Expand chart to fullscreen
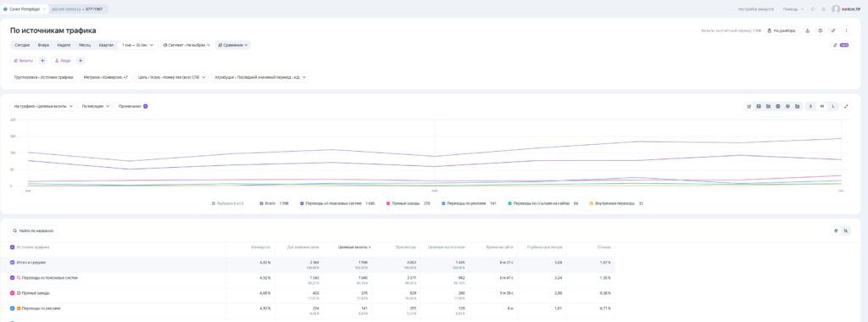Screen dimensions: 868x322 847,106
